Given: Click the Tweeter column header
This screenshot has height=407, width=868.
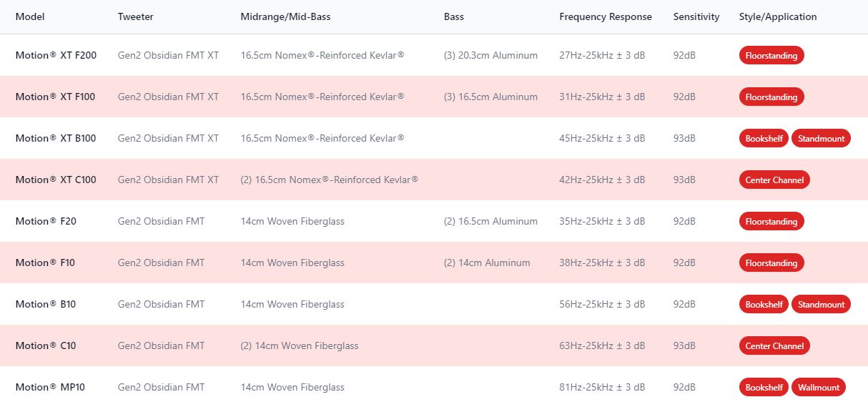Looking at the screenshot, I should (x=136, y=17).
